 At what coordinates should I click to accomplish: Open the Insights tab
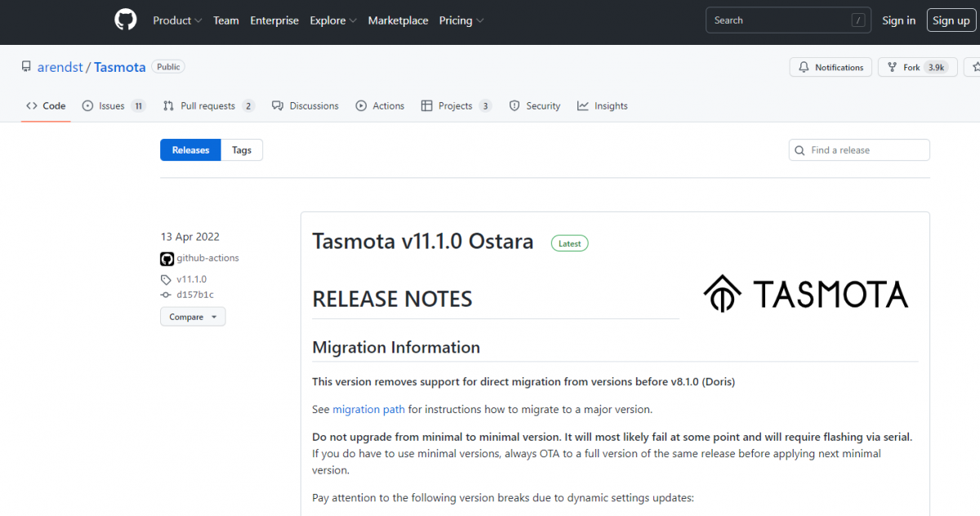[603, 106]
